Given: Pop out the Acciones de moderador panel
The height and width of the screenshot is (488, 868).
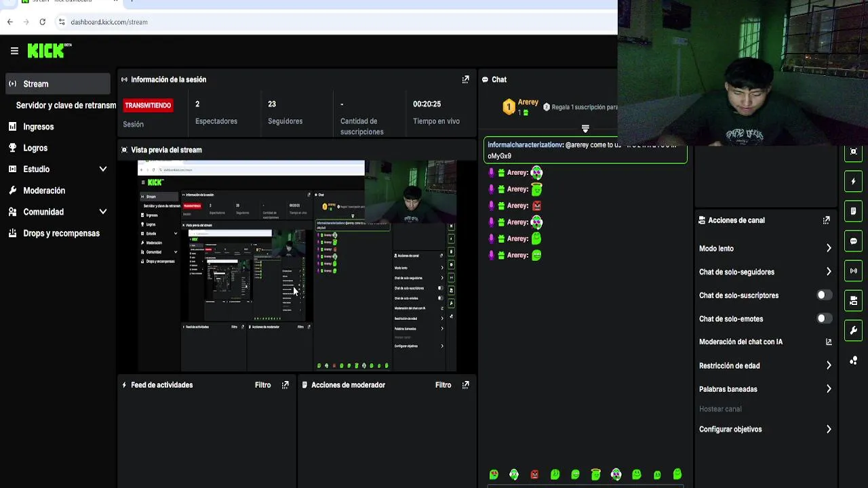Looking at the screenshot, I should coord(465,385).
